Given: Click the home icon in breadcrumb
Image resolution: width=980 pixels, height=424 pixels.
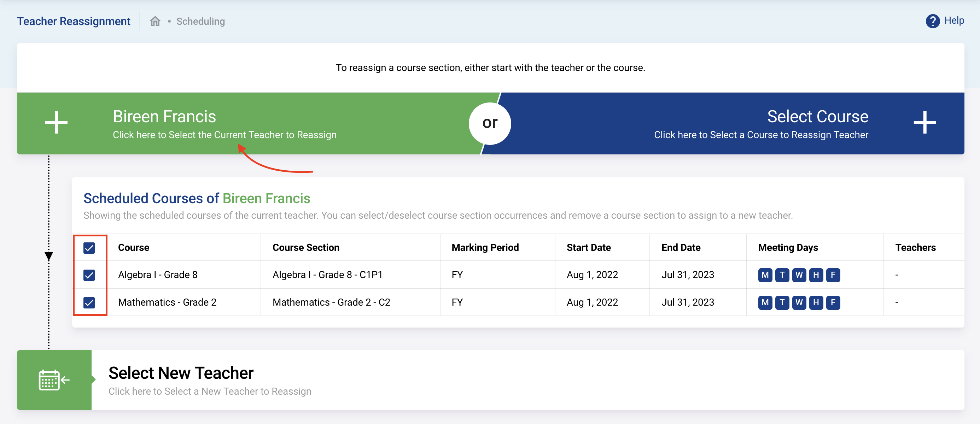Looking at the screenshot, I should [155, 21].
